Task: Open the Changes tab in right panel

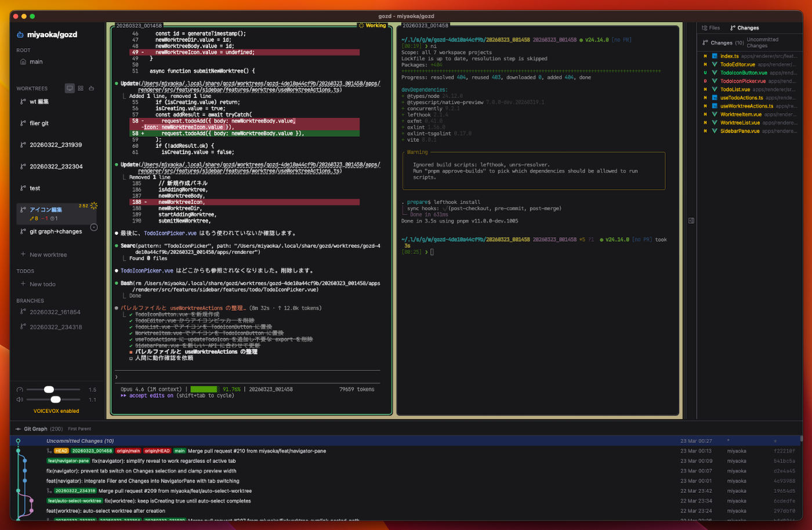Action: [x=744, y=28]
